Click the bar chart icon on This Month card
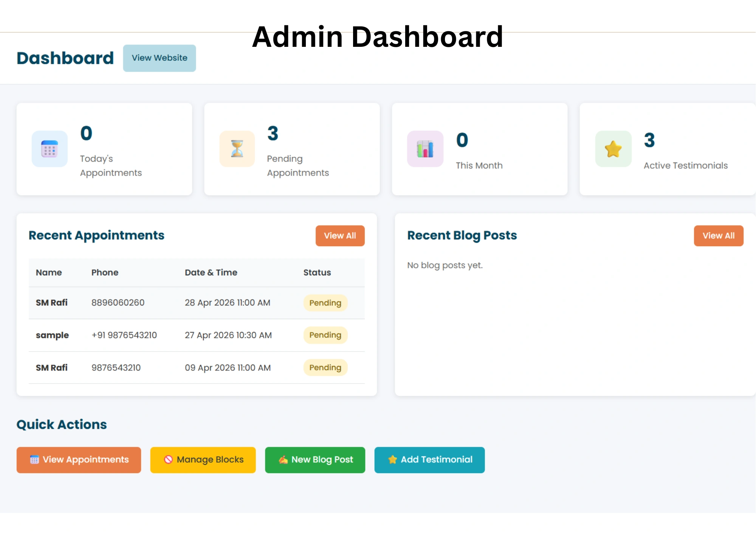Screen dimensions: 756x534 tap(425, 149)
